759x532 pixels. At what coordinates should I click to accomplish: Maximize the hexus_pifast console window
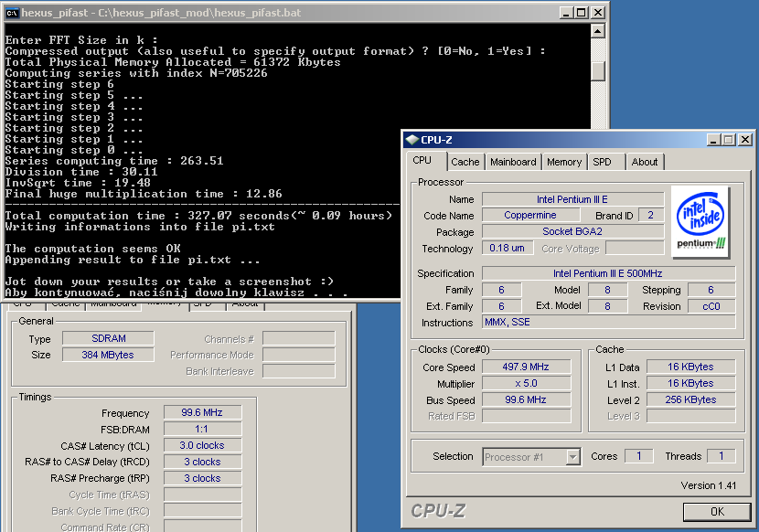[582, 13]
